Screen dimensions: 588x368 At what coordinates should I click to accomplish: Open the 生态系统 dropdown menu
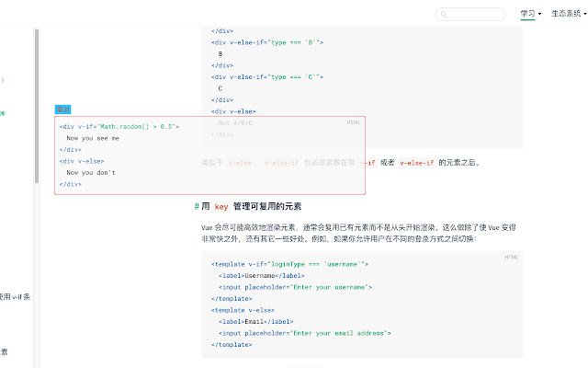(569, 14)
